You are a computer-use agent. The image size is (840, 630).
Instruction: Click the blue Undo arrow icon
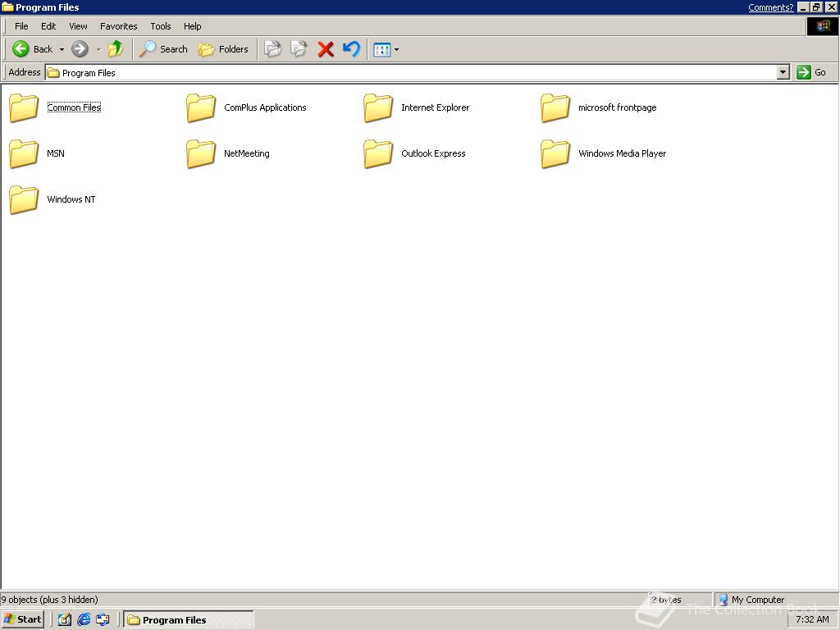(351, 49)
